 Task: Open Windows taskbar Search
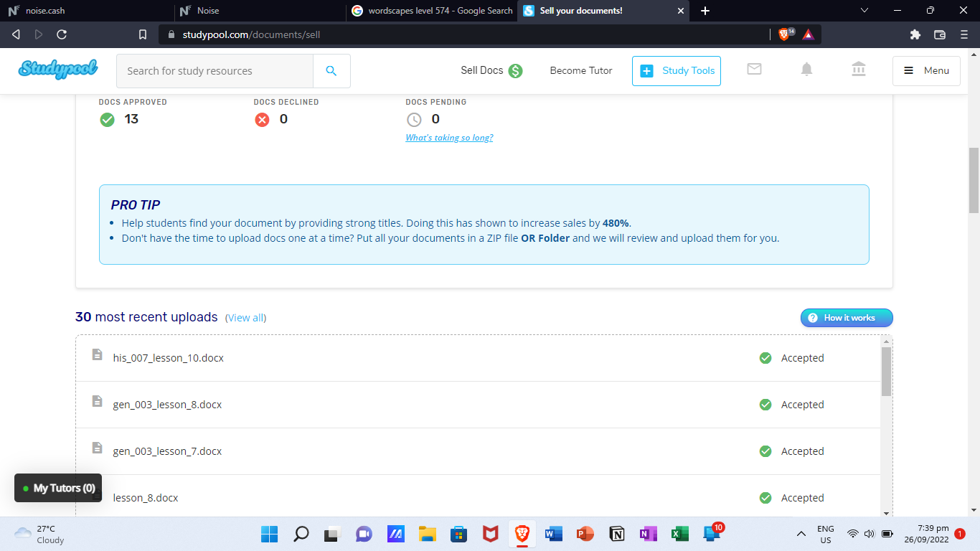click(x=301, y=534)
